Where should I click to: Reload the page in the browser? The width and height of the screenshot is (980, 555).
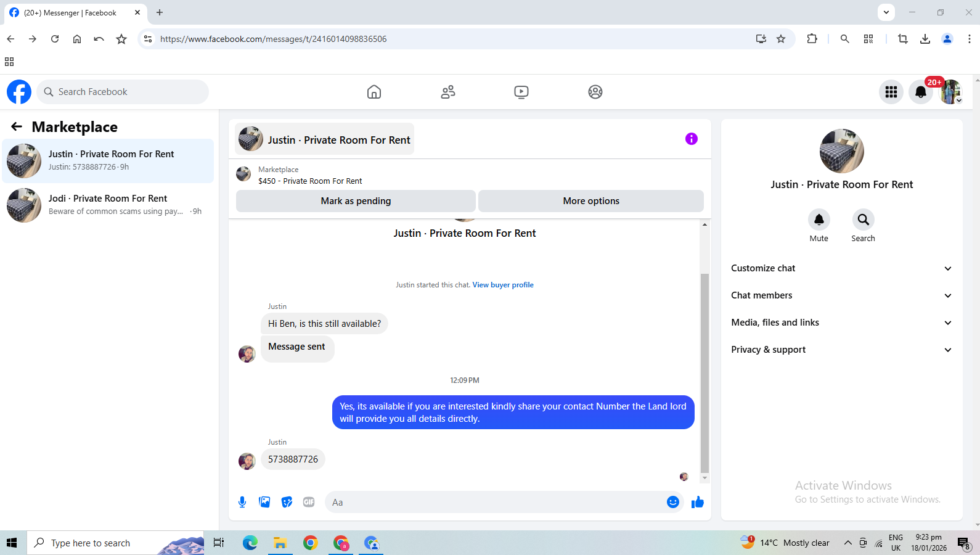click(x=55, y=39)
